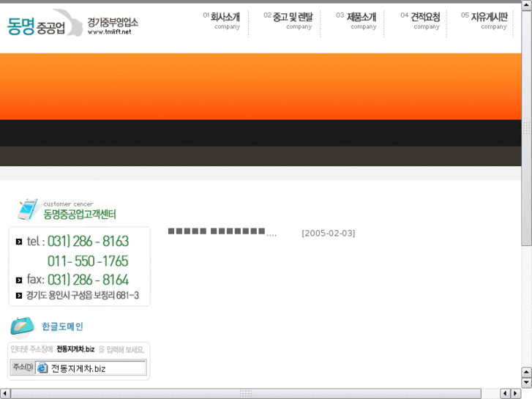The height and width of the screenshot is (399, 532).
Task: Click the bold 전동지게차.biz text
Action: pyautogui.click(x=75, y=349)
